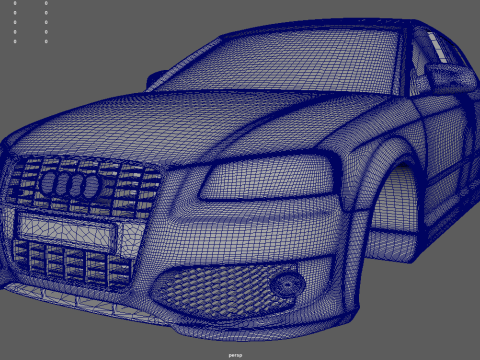Select the lower honeycomb air intake
Image resolution: width=480 pixels, height=360 pixels.
[x=227, y=291]
